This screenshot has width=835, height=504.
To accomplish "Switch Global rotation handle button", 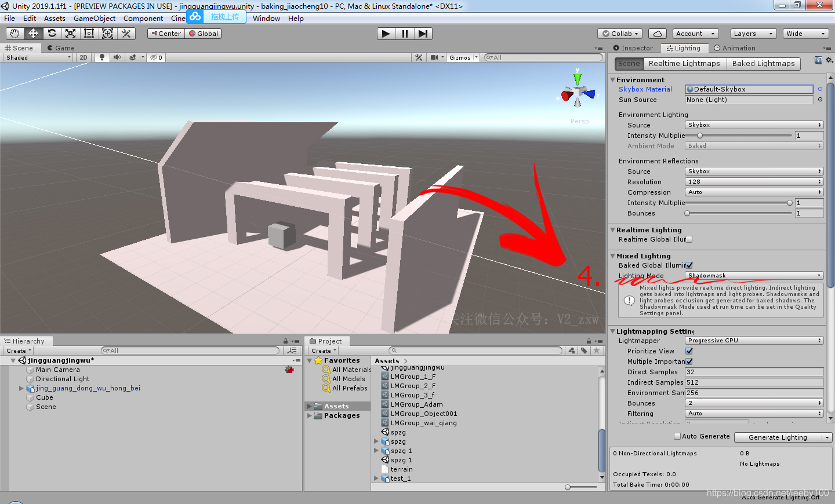I will click(204, 34).
